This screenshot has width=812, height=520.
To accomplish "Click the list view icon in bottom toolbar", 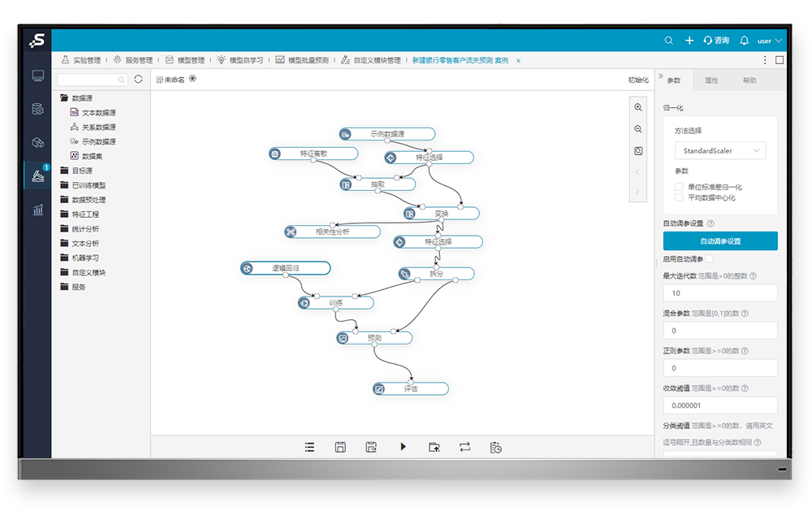I will point(309,447).
